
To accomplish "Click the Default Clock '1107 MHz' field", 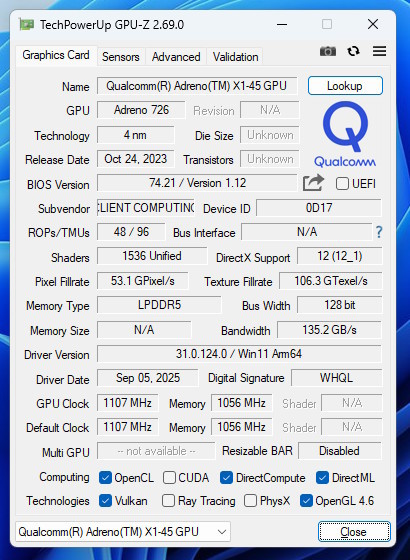I will (128, 427).
